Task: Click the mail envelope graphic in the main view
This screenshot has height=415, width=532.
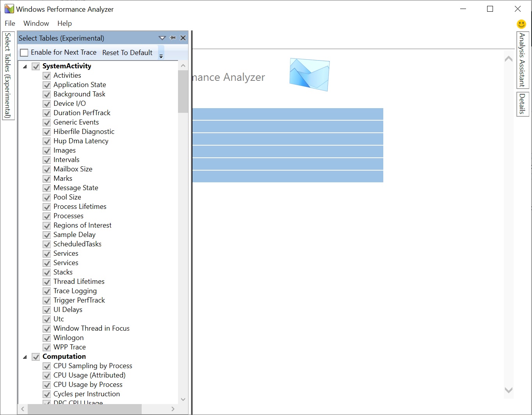Action: [309, 75]
